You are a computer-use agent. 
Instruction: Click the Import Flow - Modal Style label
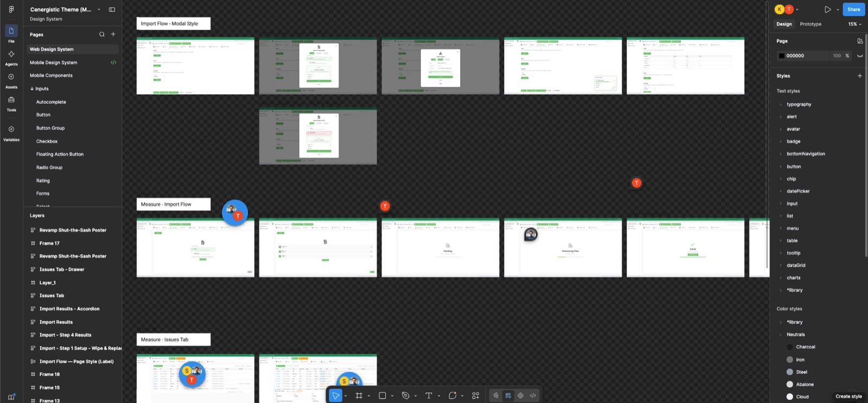[174, 23]
